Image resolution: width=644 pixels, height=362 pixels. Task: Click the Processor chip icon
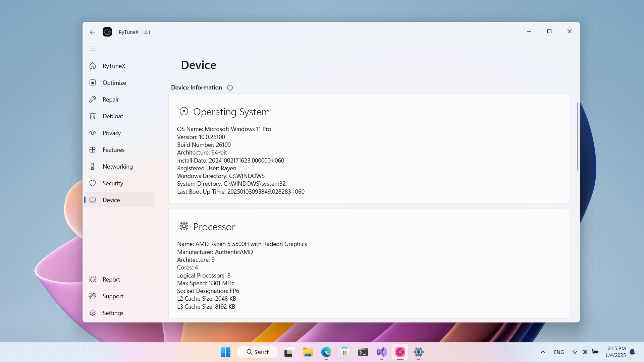184,226
